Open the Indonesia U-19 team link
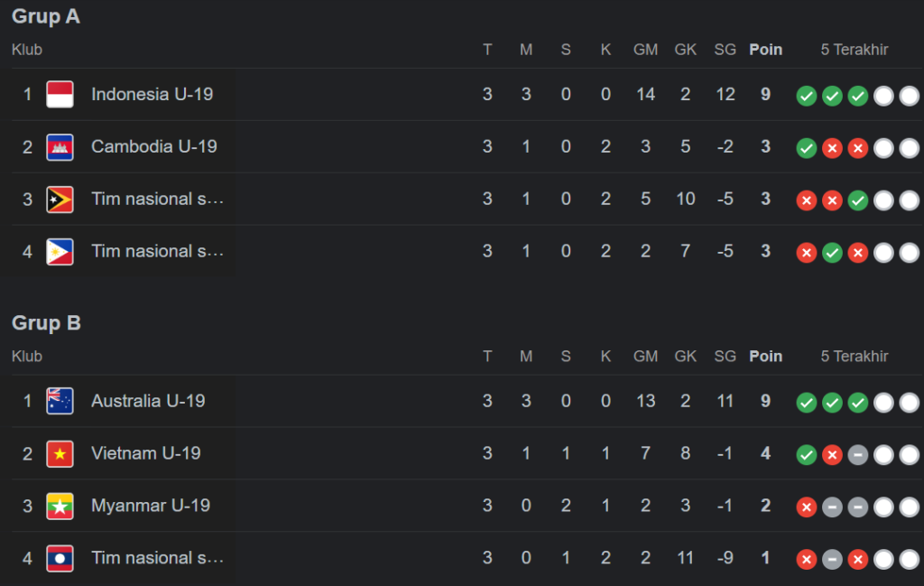The width and height of the screenshot is (924, 586). click(x=152, y=94)
